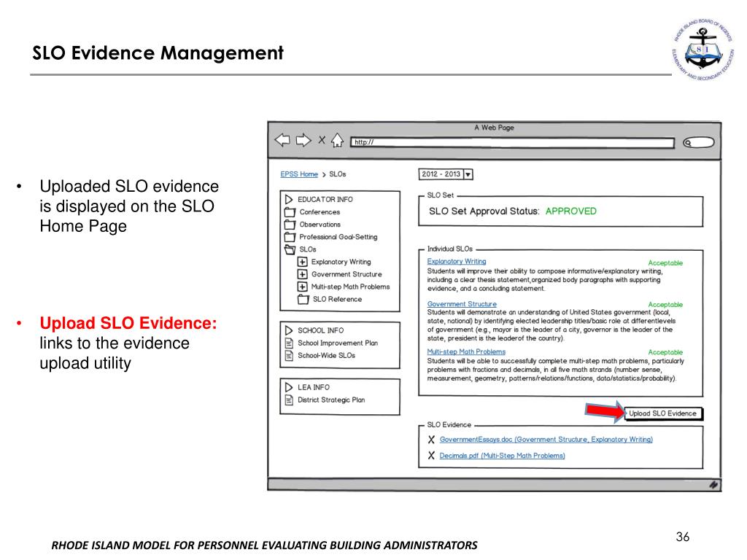Click the browser back arrow
The height and width of the screenshot is (560, 747).
point(282,140)
